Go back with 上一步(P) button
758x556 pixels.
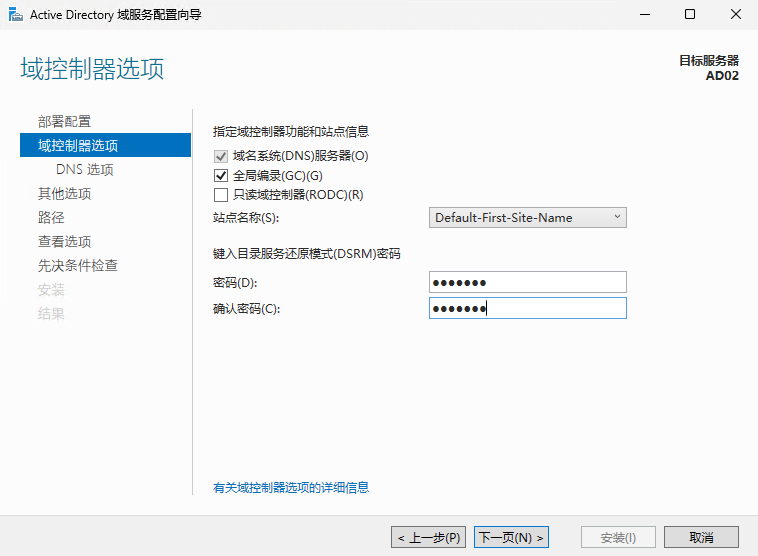[428, 537]
